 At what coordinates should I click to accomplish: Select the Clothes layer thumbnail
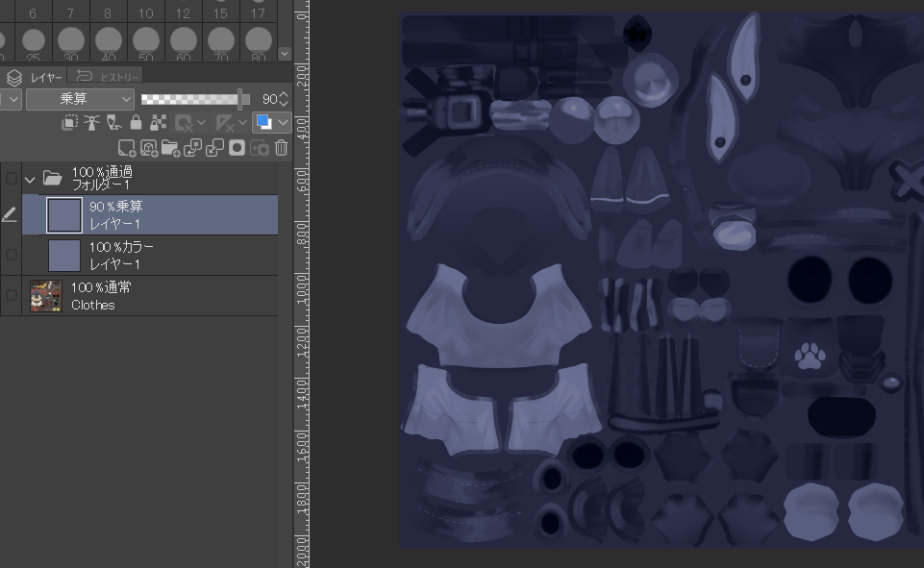pyautogui.click(x=46, y=295)
